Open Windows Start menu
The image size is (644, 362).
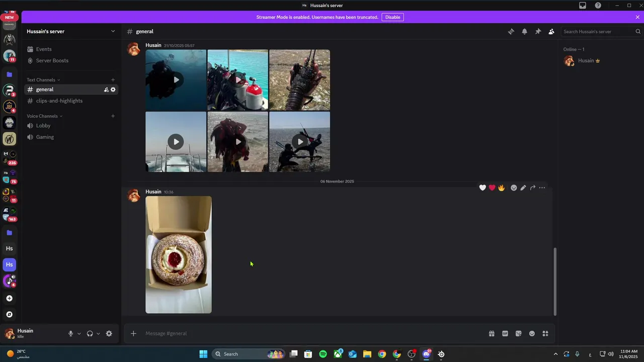pyautogui.click(x=203, y=354)
